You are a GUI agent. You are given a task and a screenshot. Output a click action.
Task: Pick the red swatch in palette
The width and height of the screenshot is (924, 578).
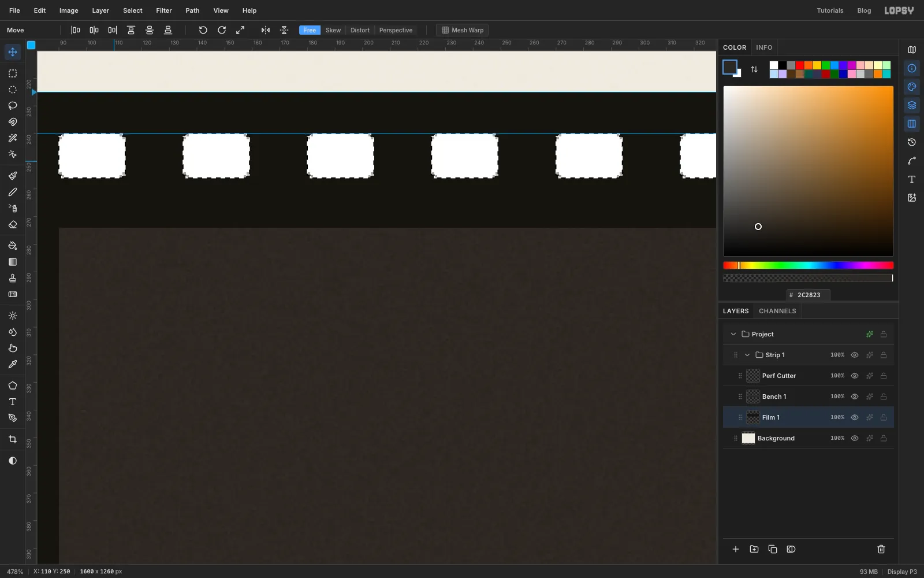[800, 65]
